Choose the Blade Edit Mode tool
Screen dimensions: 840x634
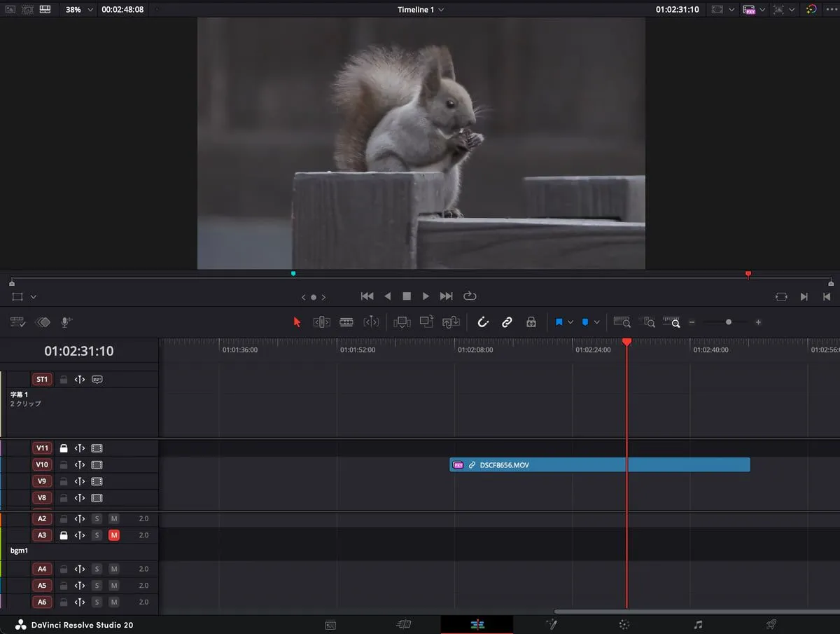[x=346, y=322]
